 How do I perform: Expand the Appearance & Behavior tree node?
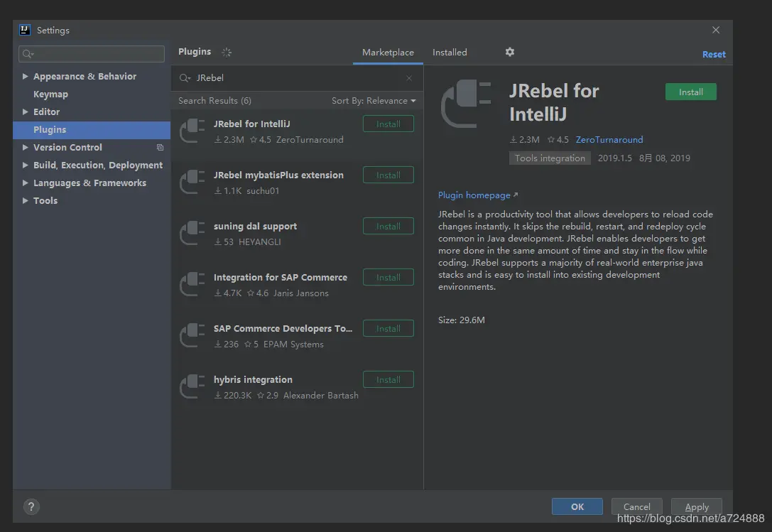click(x=25, y=76)
